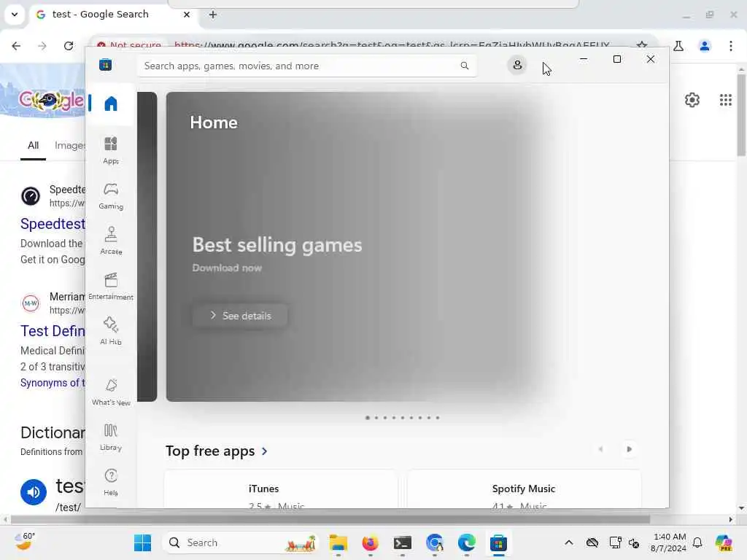The height and width of the screenshot is (560, 747).
Task: Show previous Top free apps page
Action: pos(601,449)
